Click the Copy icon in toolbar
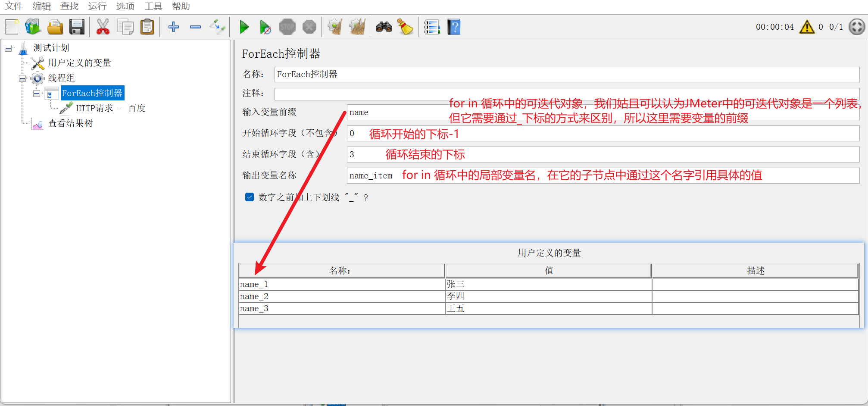The width and height of the screenshot is (868, 406). (125, 27)
